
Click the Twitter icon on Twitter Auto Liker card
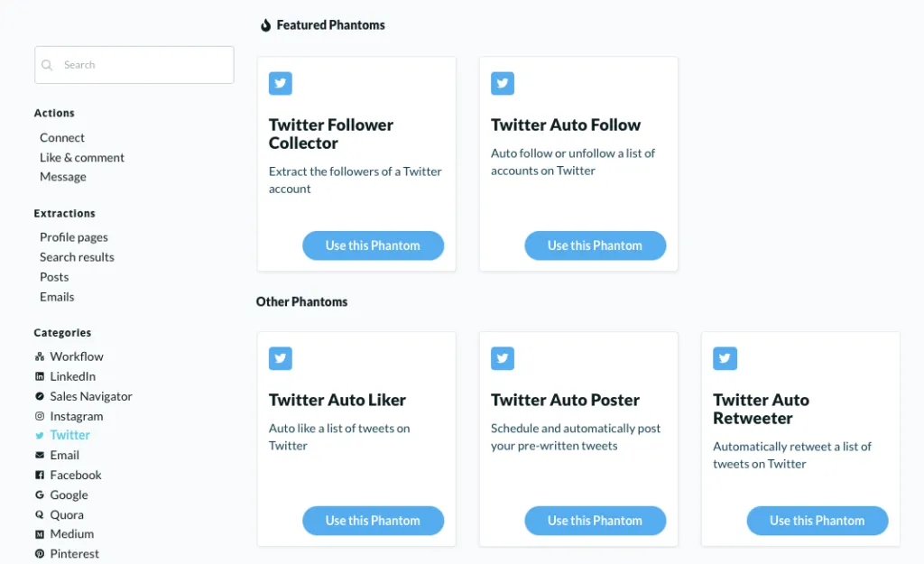point(281,358)
